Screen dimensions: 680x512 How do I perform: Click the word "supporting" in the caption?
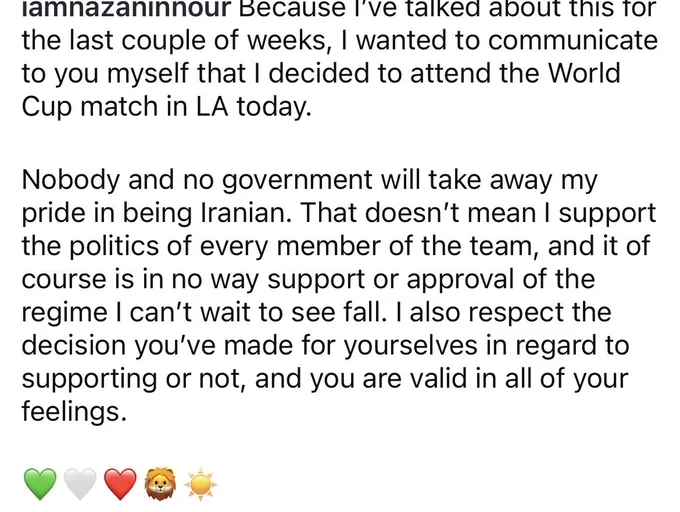[89, 379]
